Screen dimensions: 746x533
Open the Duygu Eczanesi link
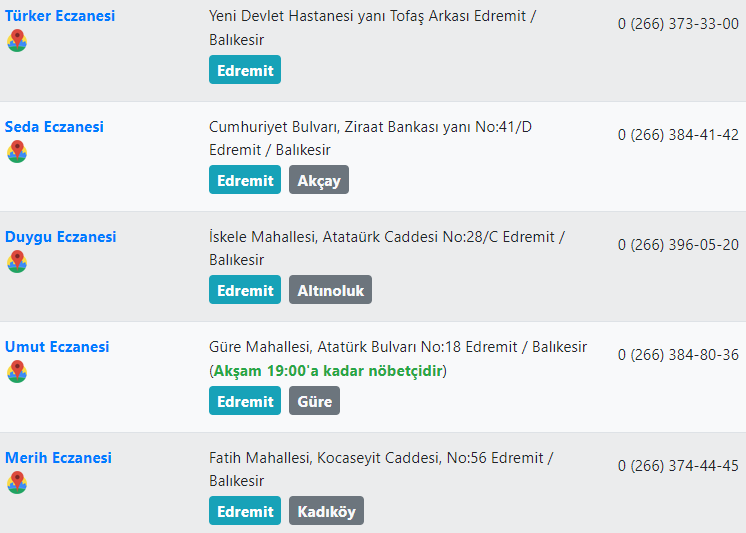point(60,237)
